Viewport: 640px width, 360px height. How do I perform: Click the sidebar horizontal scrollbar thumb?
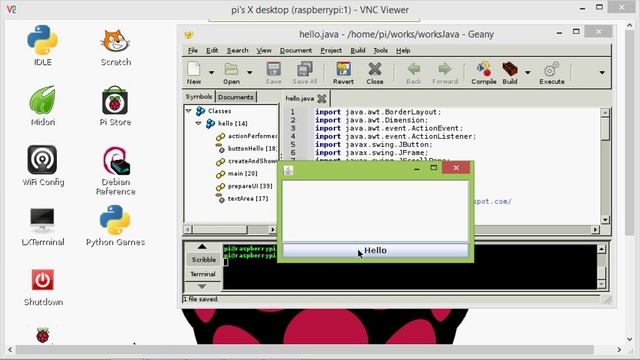click(220, 229)
